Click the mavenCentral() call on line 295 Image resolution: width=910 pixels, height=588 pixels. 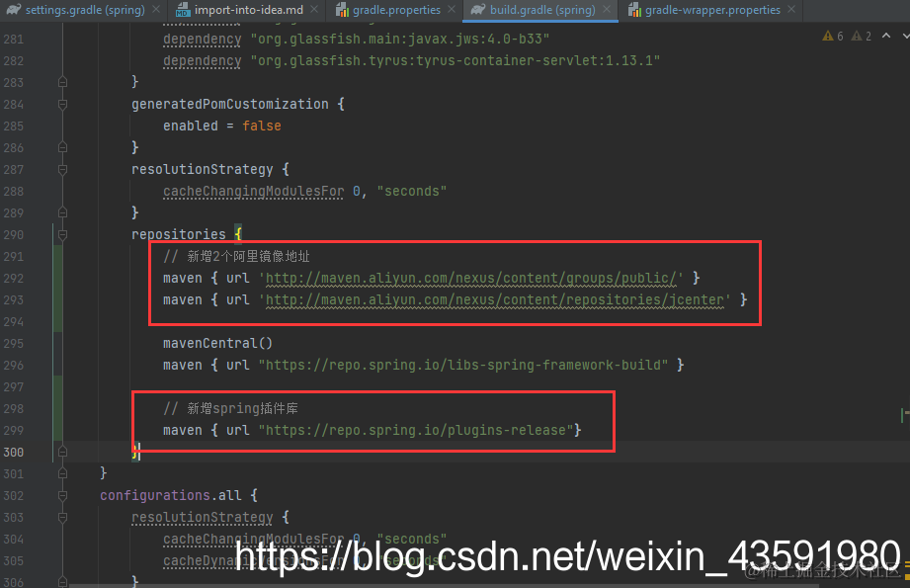(217, 343)
